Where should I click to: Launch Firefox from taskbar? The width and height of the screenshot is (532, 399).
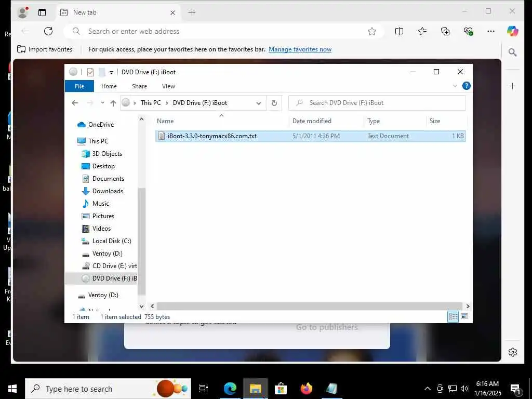click(x=306, y=389)
